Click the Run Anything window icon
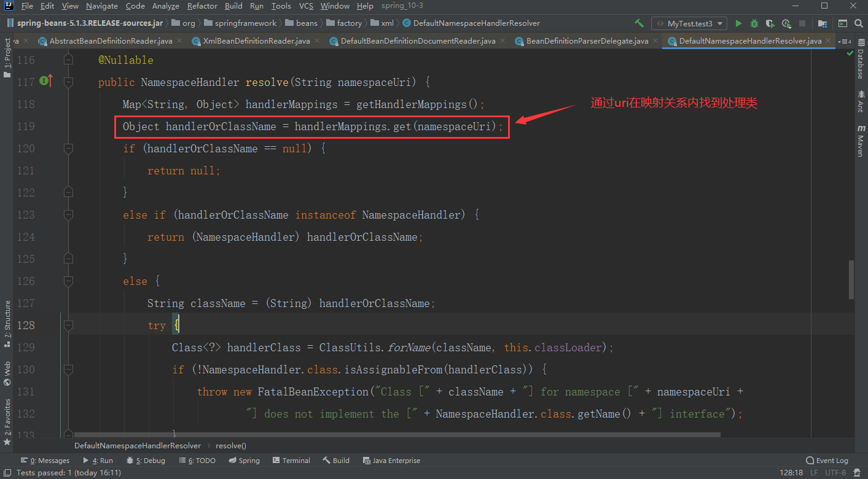 [843, 23]
